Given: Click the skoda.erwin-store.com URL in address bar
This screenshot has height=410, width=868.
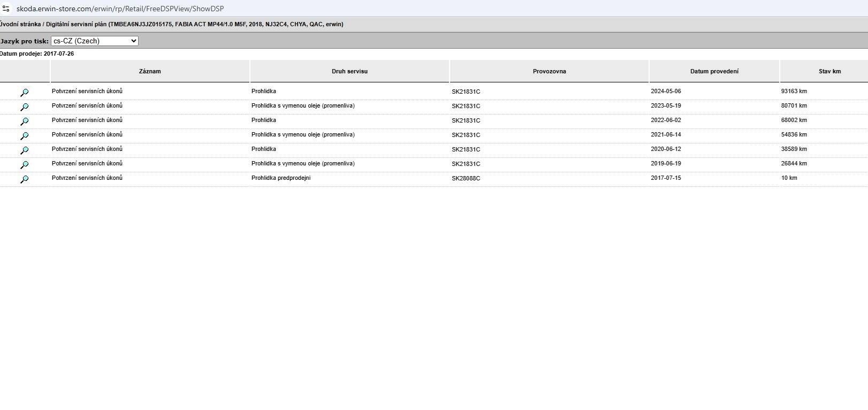Looking at the screenshot, I should pos(120,9).
